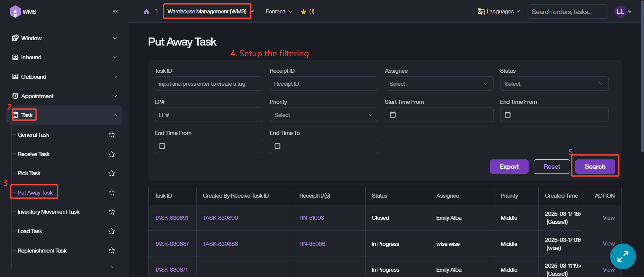This screenshot has width=644, height=277.
Task: Toggle the Put Away Task favorite star
Action: point(112,193)
